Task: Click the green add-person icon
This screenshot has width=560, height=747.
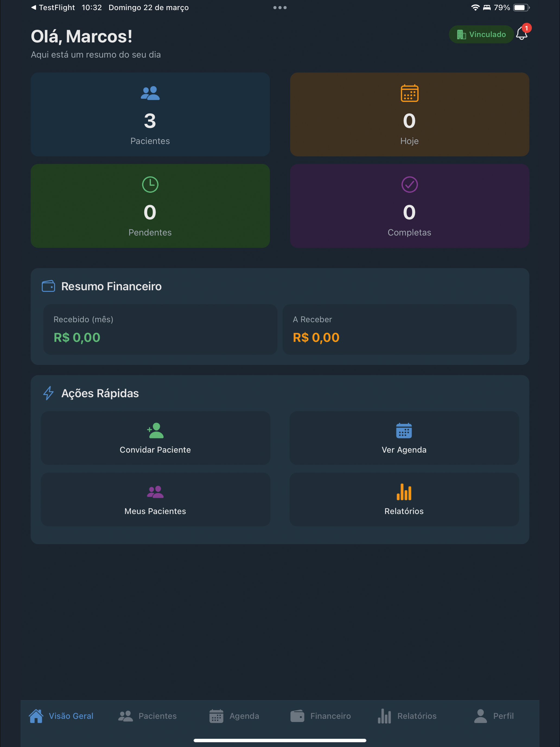Action: pos(155,430)
